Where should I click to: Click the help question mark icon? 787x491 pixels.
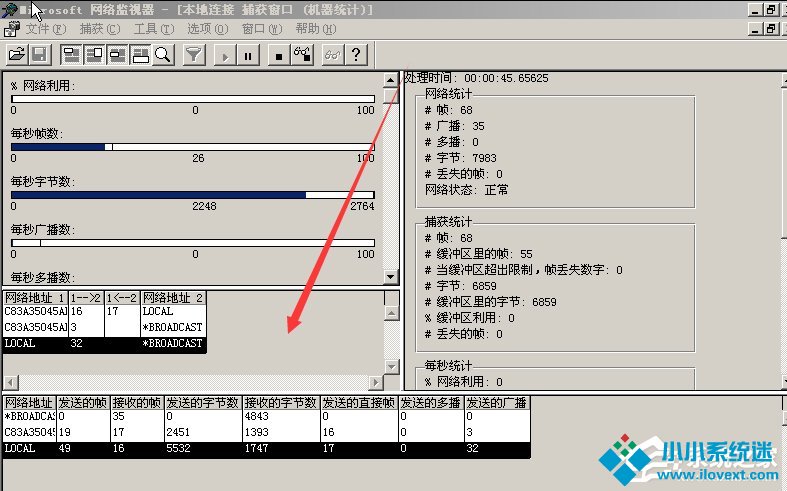point(356,54)
